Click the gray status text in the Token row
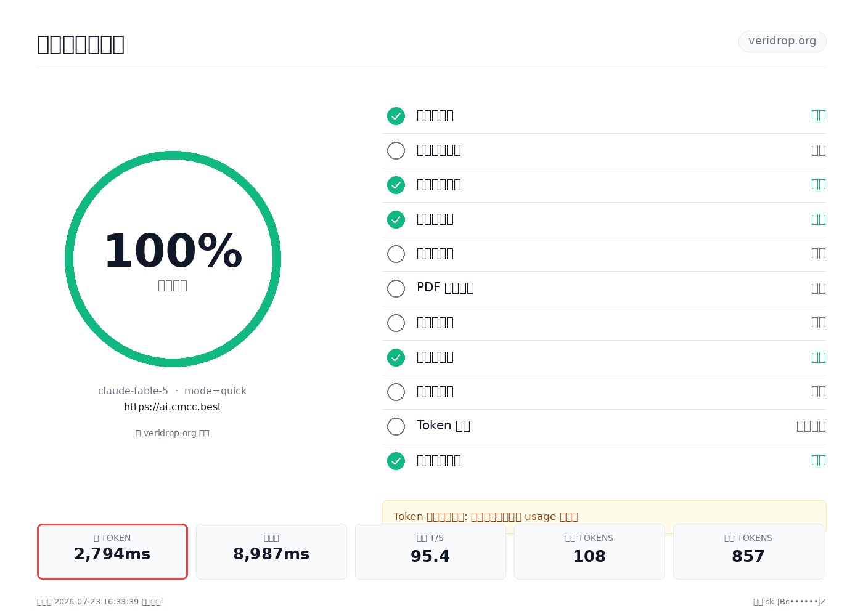Image resolution: width=863 pixels, height=616 pixels. coord(811,426)
